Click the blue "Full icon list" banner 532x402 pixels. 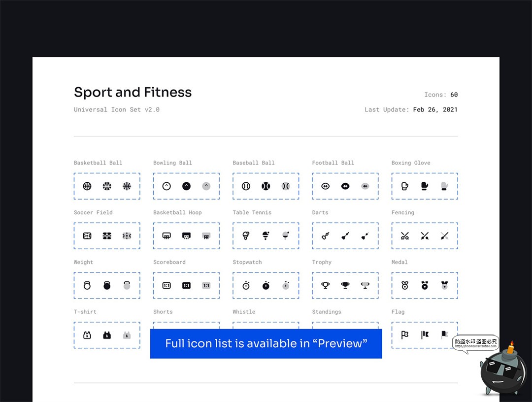pyautogui.click(x=266, y=343)
